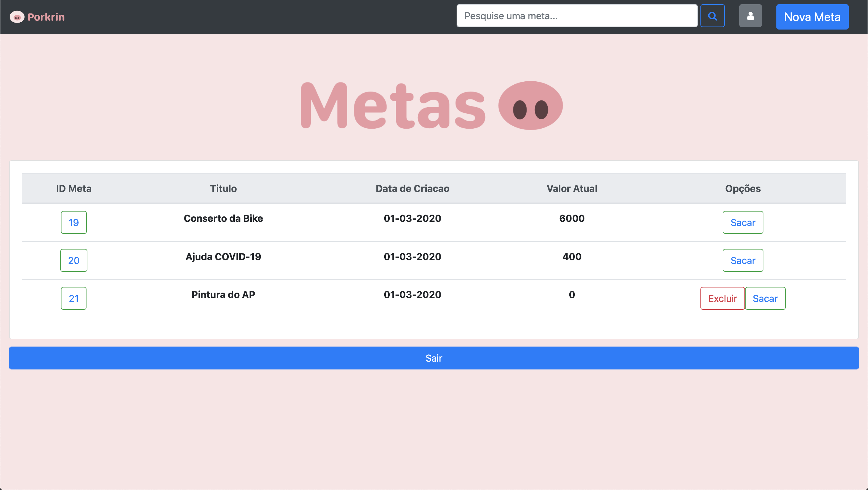Click the Data de Criacao column header
The image size is (868, 490).
pos(412,188)
